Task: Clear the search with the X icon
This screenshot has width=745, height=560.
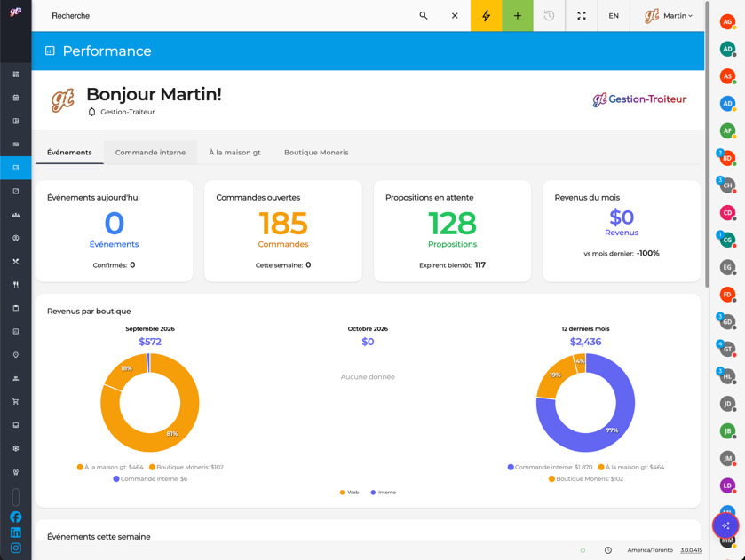Action: point(455,16)
